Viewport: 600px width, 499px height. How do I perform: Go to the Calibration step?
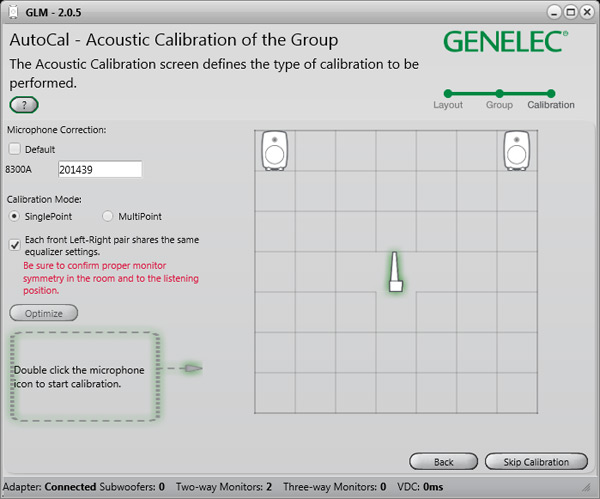[551, 94]
